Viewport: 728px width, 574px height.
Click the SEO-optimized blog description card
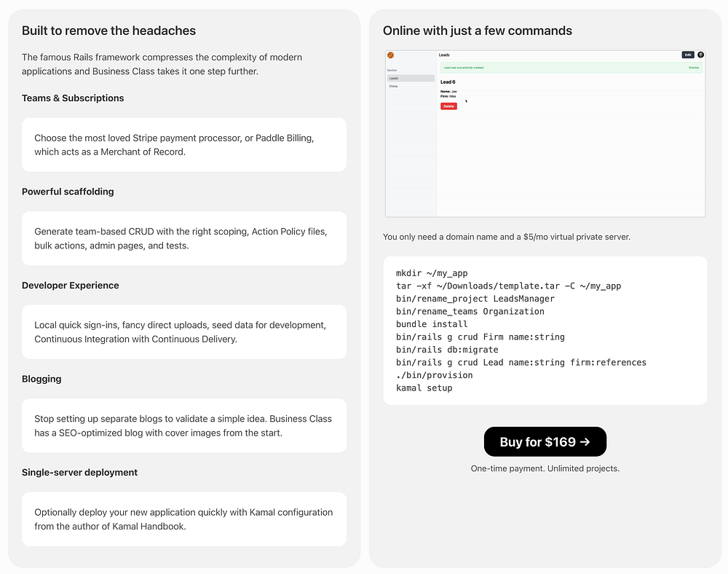(184, 425)
